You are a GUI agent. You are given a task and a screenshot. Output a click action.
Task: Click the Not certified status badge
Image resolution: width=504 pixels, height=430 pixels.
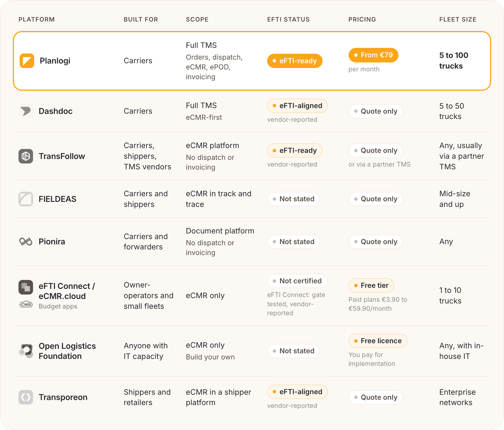pos(297,281)
